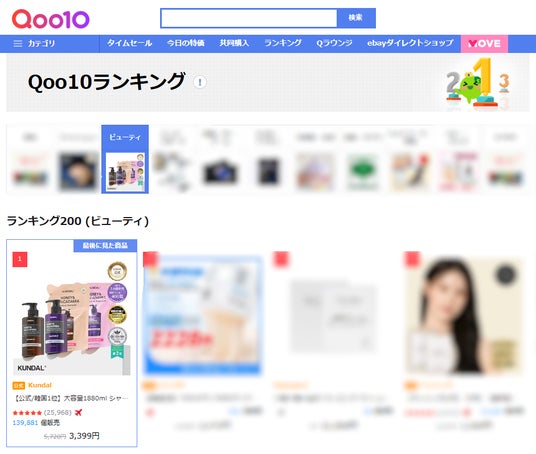The width and height of the screenshot is (536, 454).
Task: Click inside the search input field
Action: (x=249, y=18)
